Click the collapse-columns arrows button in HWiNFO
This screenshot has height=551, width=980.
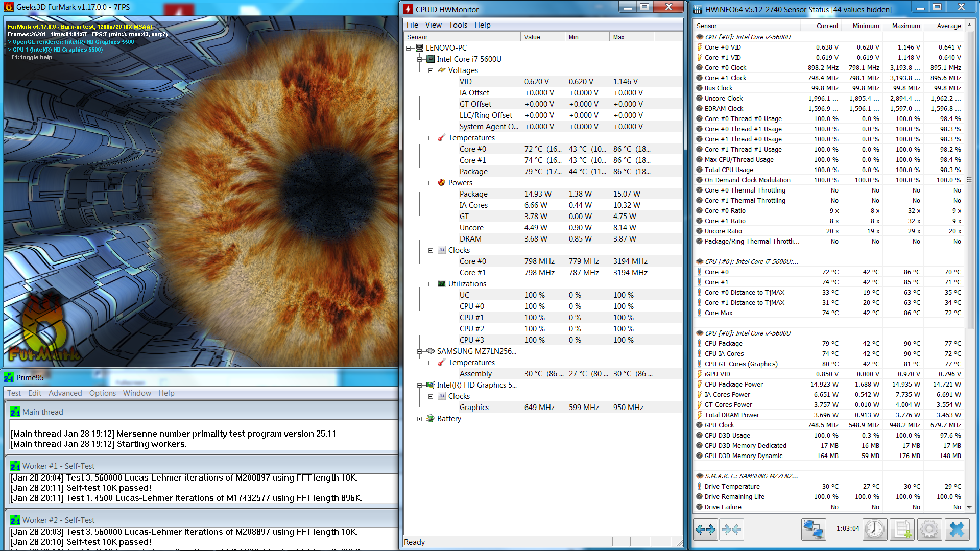click(x=731, y=529)
